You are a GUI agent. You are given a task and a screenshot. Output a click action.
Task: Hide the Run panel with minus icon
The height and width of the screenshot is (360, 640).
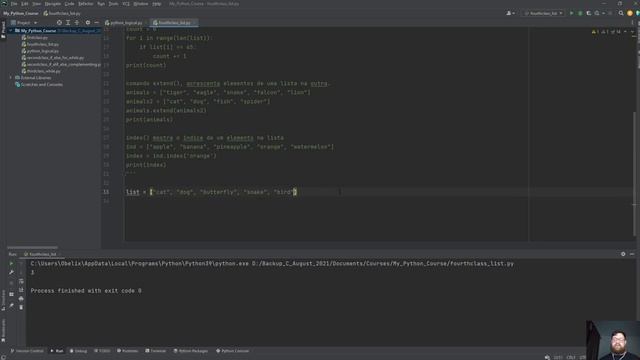click(x=632, y=254)
